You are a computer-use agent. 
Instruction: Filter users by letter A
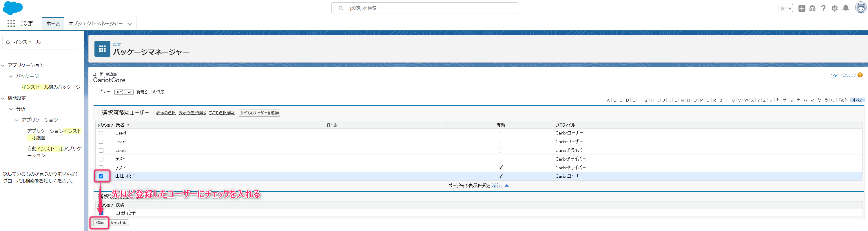(x=608, y=100)
